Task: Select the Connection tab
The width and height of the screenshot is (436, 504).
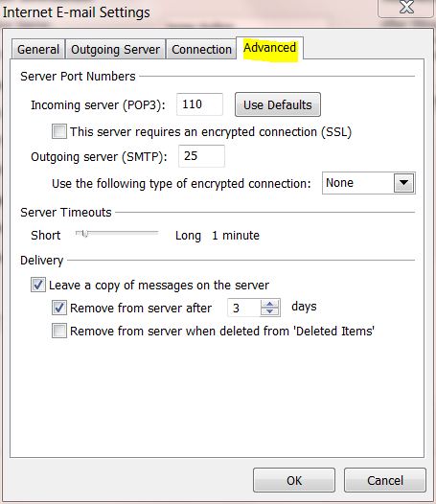Action: point(201,49)
